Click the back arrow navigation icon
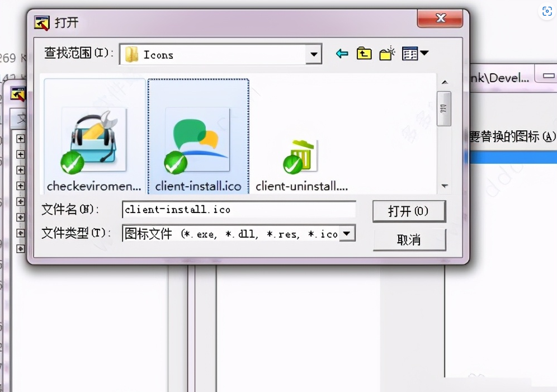This screenshot has width=557, height=392. pos(342,54)
